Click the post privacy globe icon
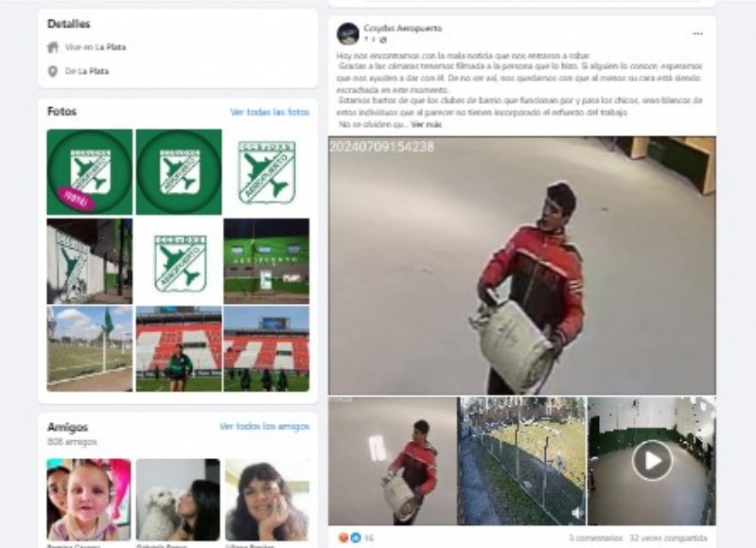This screenshot has width=756, height=548. (x=383, y=39)
